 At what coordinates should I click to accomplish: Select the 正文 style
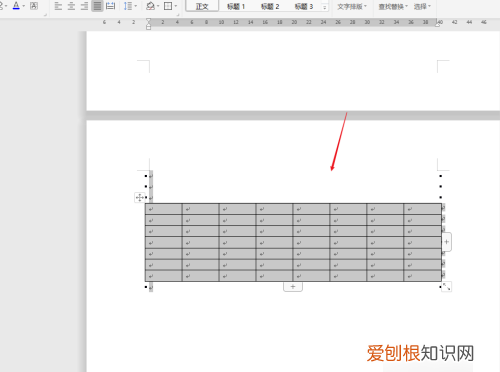click(202, 6)
